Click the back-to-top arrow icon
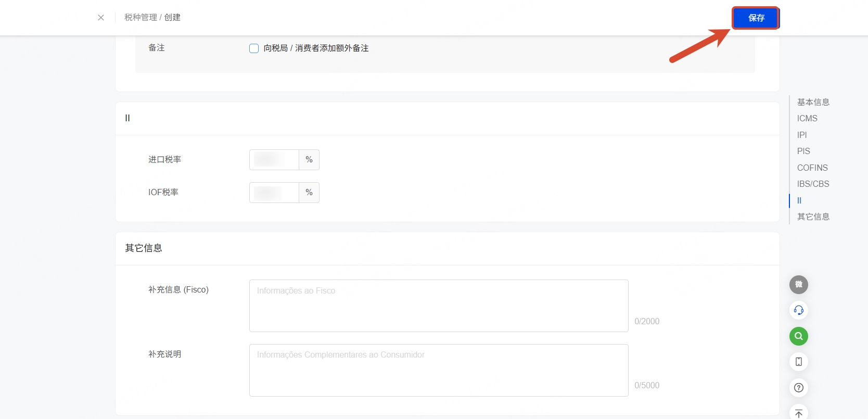Viewport: 868px width, 419px height. pos(799,413)
